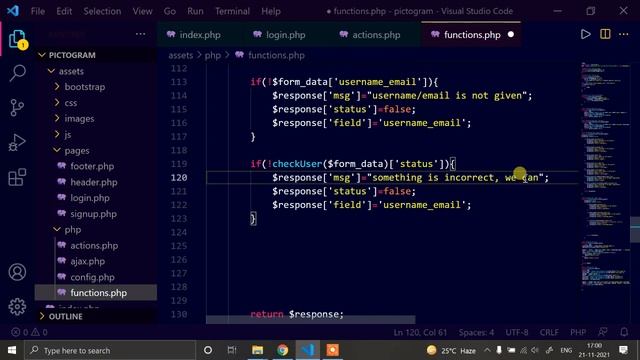Open the notifications bell in status bar

point(624,332)
